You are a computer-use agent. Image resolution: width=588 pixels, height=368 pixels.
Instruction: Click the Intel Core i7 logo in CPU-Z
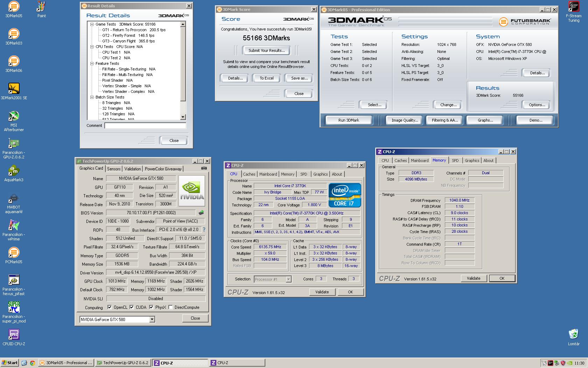click(345, 195)
